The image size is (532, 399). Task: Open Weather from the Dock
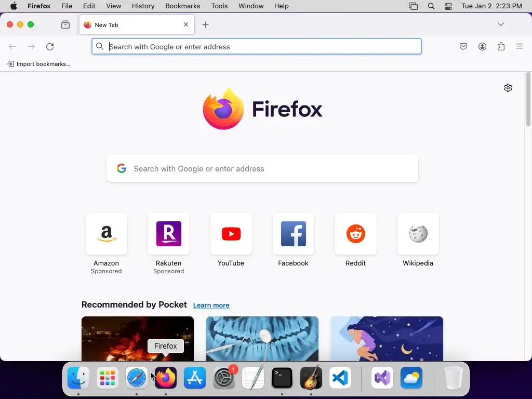411,378
